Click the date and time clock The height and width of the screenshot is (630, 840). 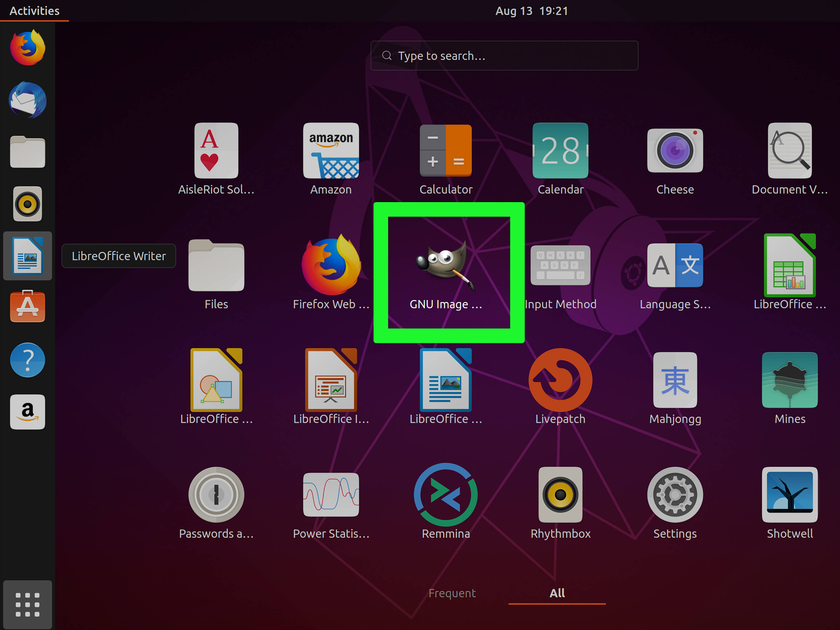click(531, 11)
